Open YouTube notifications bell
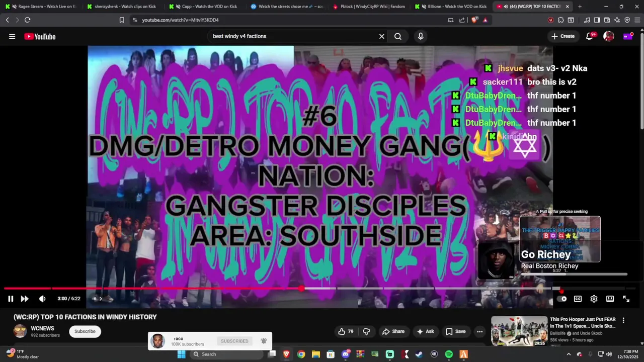 point(590,36)
